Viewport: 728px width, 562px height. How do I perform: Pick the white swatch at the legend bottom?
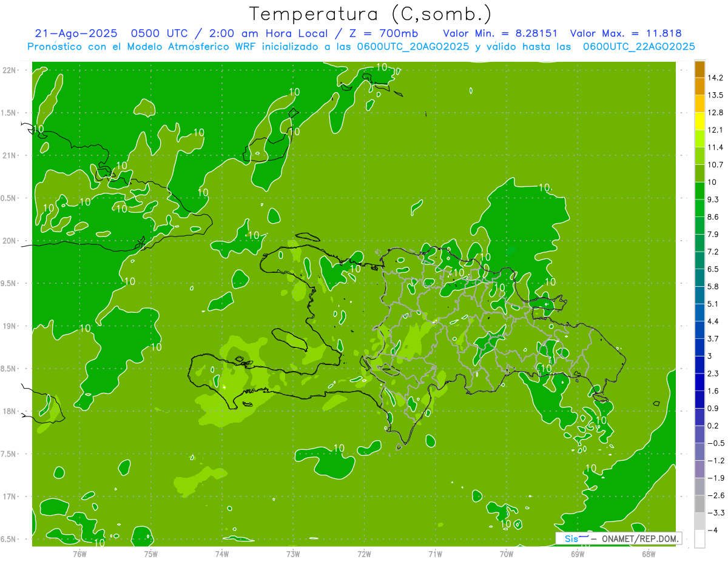pos(699,539)
